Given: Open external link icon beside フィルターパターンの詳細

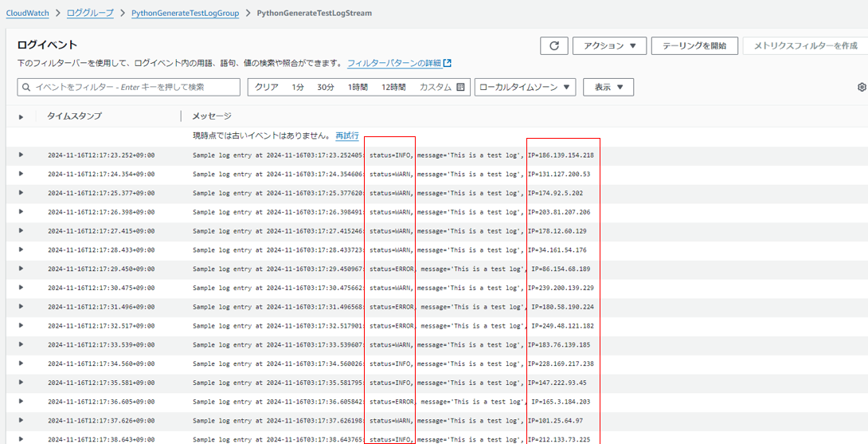Looking at the screenshot, I should [448, 63].
